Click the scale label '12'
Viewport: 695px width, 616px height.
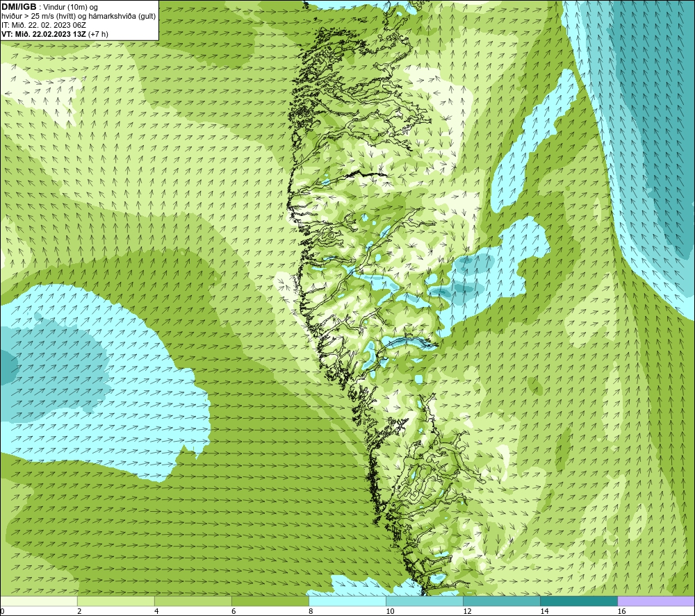467,612
